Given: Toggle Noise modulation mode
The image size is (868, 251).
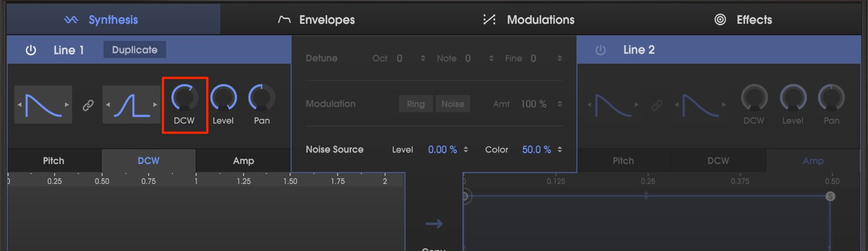Looking at the screenshot, I should [453, 104].
